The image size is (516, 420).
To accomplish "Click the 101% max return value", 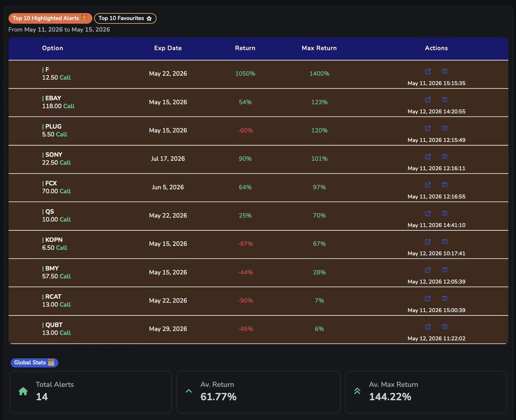I will coord(319,159).
